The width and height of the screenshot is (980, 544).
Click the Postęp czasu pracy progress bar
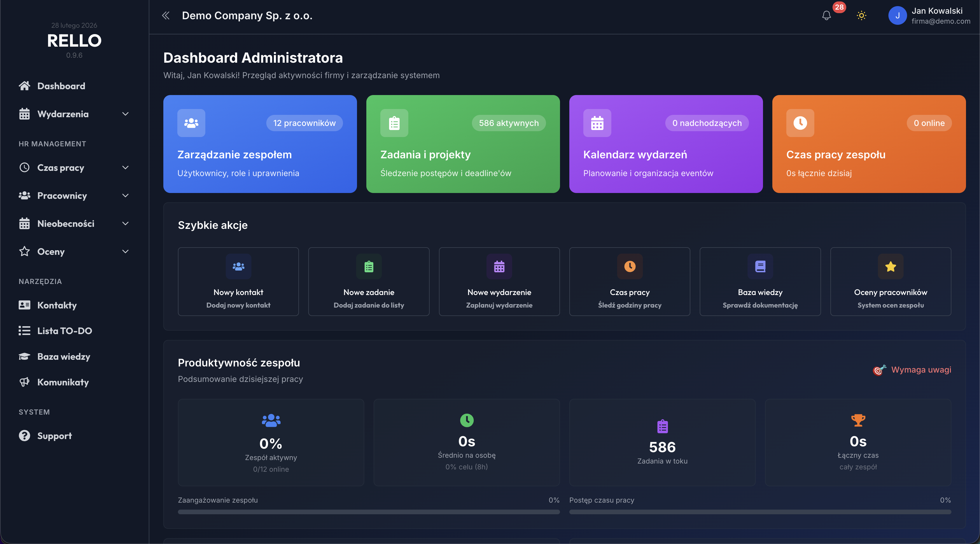pos(760,512)
